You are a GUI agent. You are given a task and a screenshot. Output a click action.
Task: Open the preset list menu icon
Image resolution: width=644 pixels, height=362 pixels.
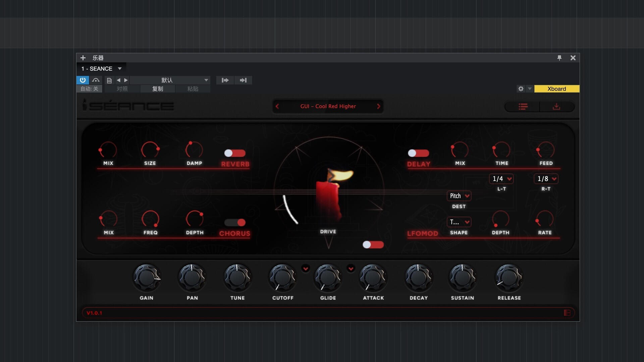[x=523, y=107]
